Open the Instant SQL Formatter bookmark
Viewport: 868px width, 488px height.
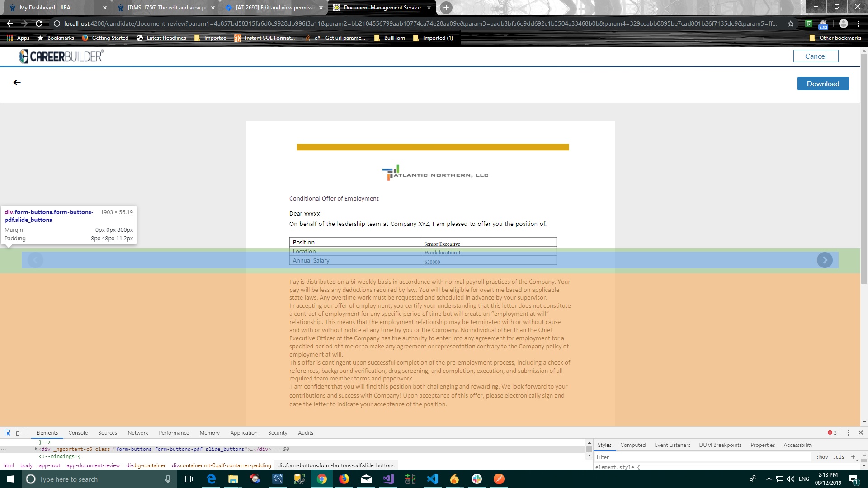265,38
